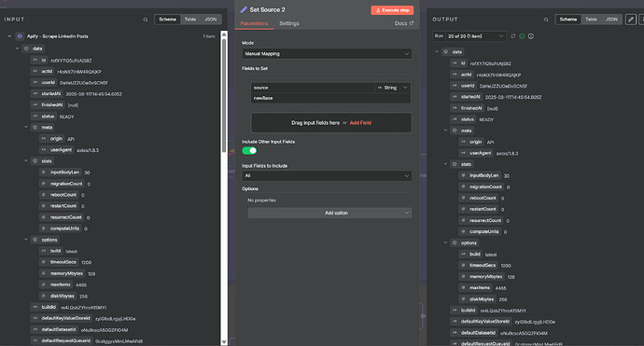Click the rename pencil icon beside Set Source 2
Viewport: 644px width, 346px height.
[244, 9]
